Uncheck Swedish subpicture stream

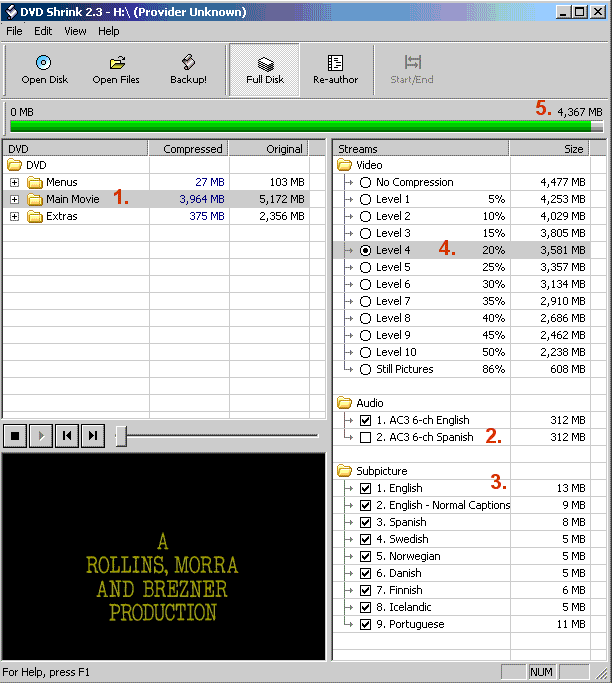point(365,539)
